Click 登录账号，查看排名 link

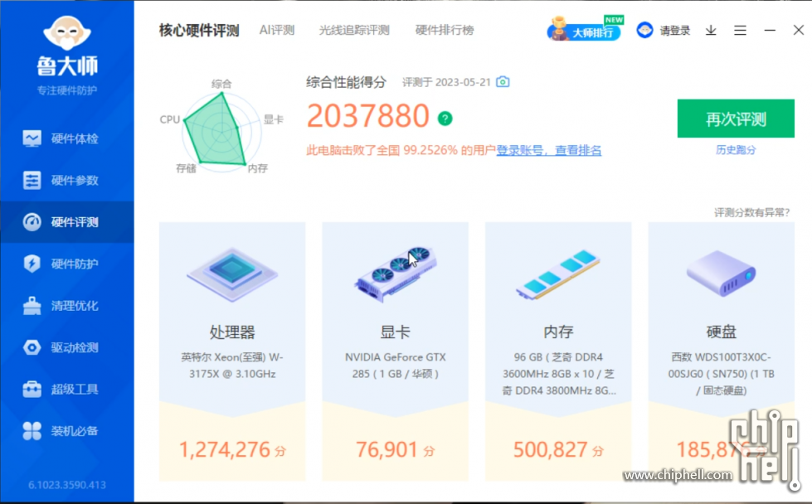(549, 151)
